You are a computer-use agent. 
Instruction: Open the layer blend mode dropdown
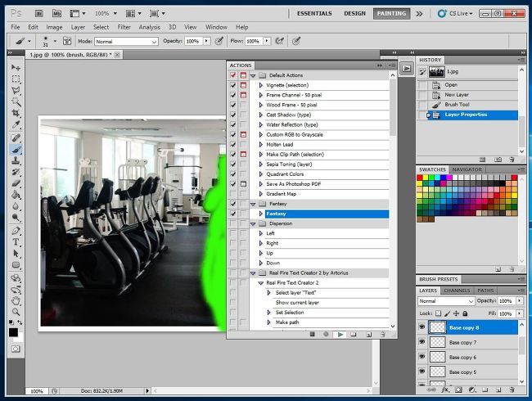[446, 301]
